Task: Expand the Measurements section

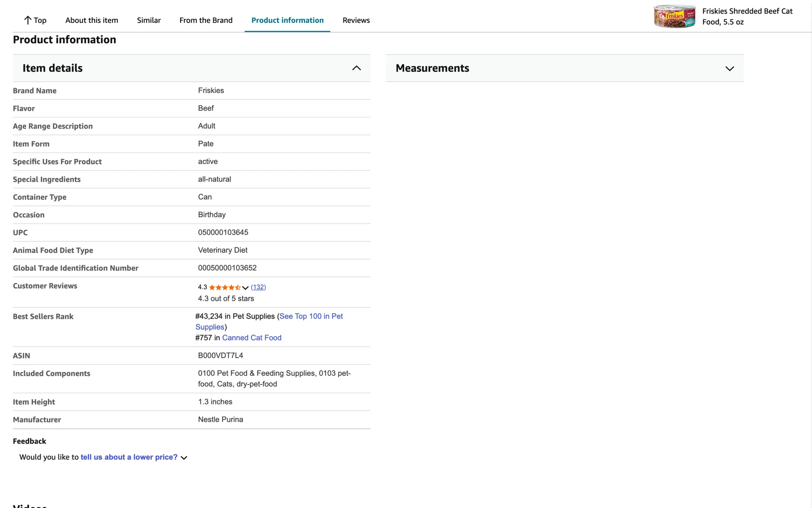Action: point(730,69)
